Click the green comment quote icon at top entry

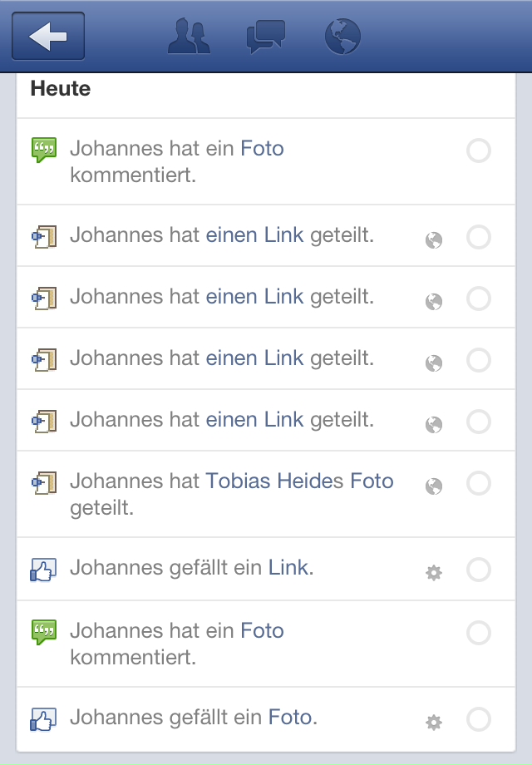[x=43, y=151]
